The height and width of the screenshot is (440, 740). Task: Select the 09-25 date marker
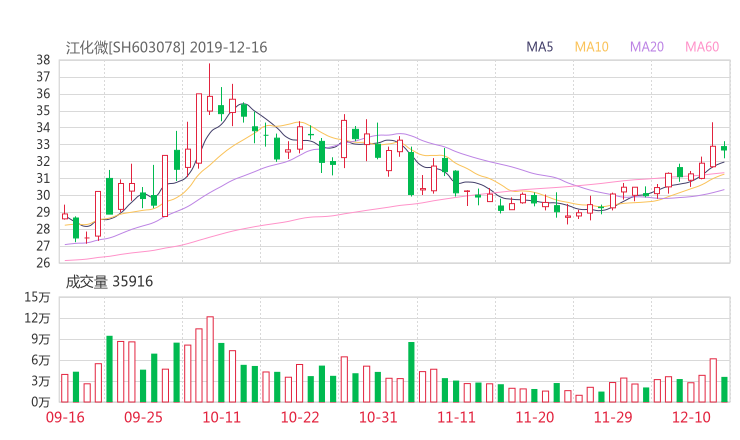tap(143, 417)
